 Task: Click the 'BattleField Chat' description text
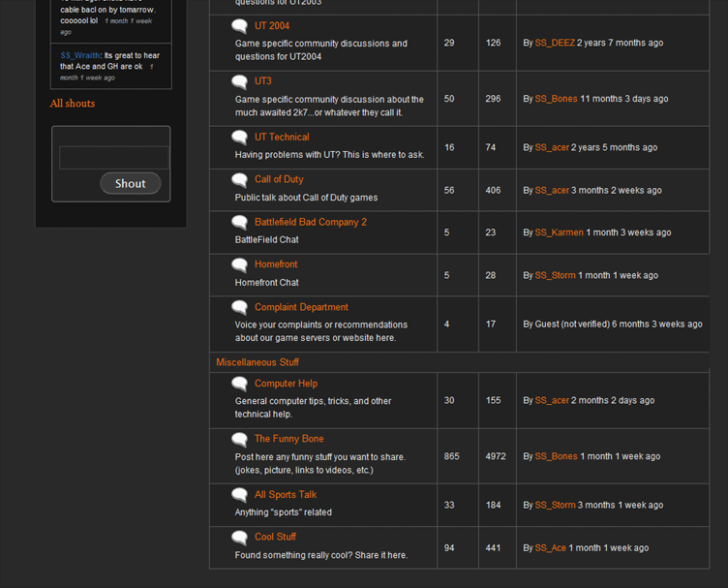coord(267,239)
